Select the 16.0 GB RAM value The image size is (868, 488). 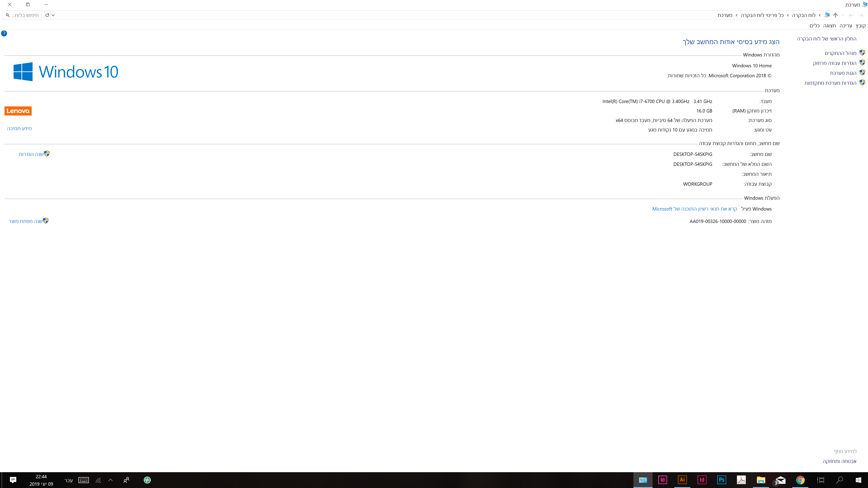tap(704, 111)
